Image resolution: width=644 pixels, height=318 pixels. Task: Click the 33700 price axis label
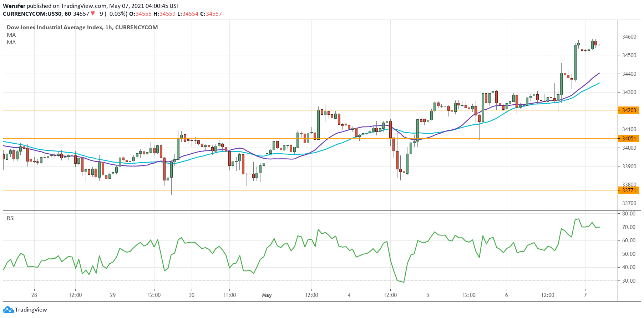click(x=629, y=203)
